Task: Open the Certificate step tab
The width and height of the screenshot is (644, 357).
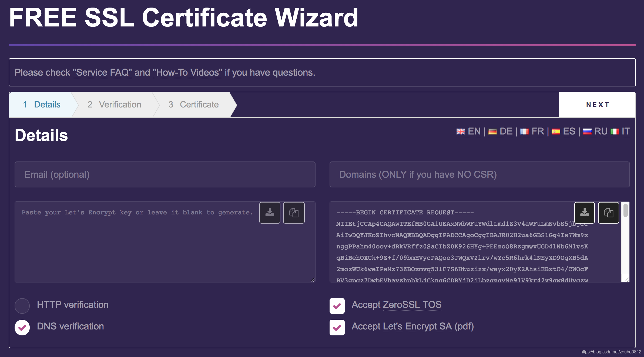Action: pos(193,105)
